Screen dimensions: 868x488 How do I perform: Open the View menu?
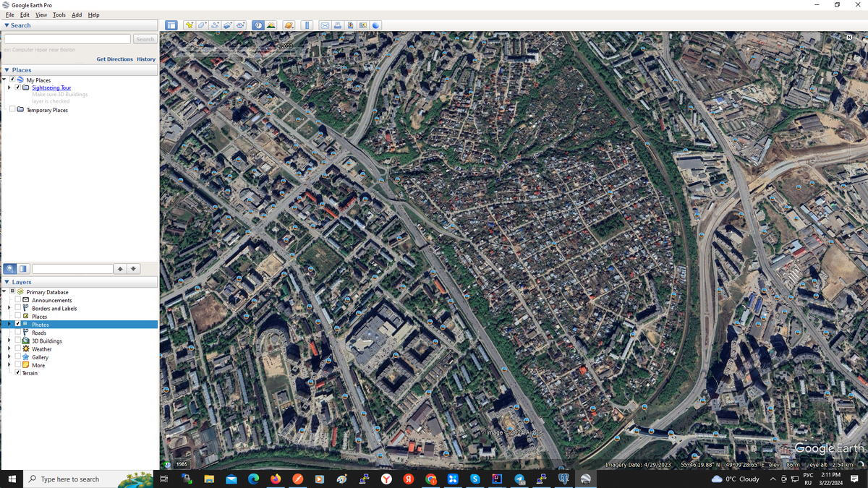(41, 14)
